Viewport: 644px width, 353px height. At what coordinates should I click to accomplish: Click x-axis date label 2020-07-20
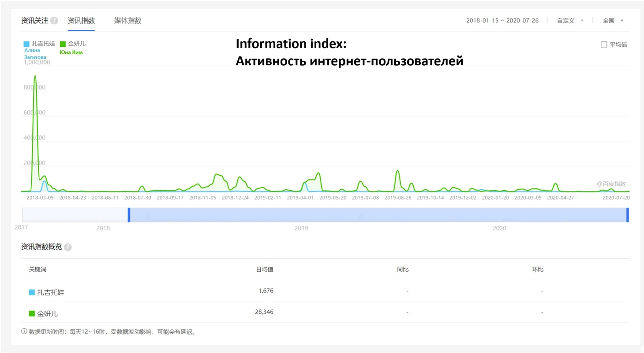click(x=616, y=198)
